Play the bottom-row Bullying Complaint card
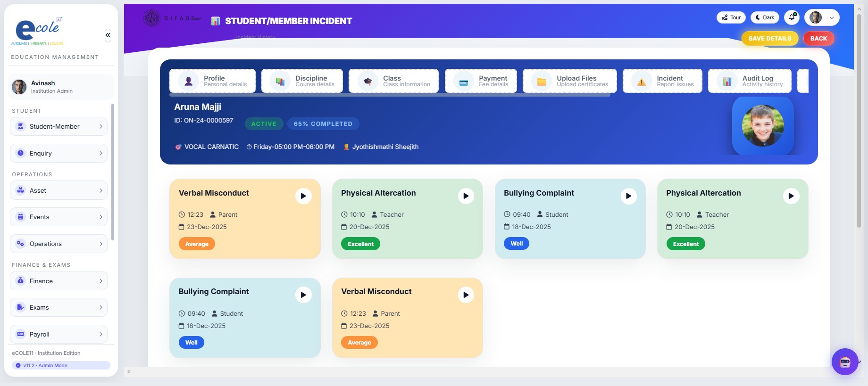The height and width of the screenshot is (386, 868). pyautogui.click(x=303, y=295)
